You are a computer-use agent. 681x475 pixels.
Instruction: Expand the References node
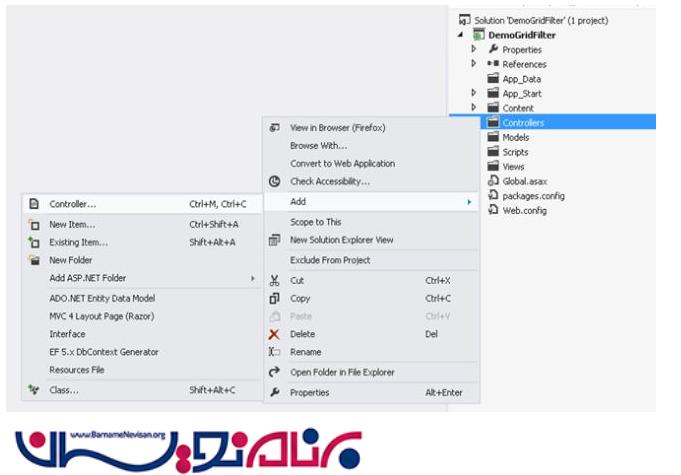click(474, 63)
